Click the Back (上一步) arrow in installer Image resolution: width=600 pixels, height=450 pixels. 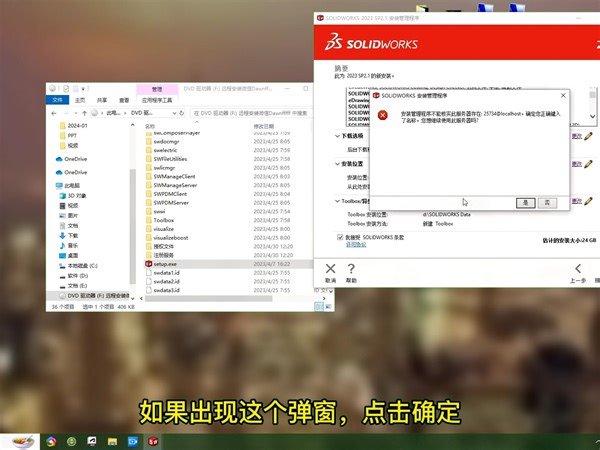[578, 269]
